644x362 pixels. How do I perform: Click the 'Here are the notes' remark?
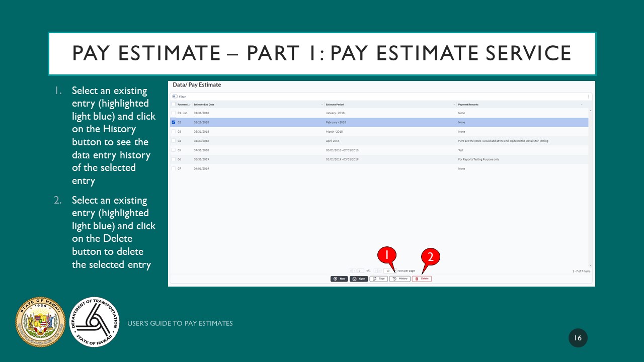(504, 141)
